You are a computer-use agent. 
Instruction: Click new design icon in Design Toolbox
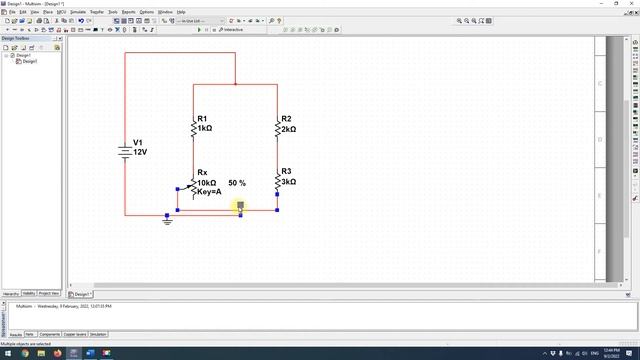6,48
